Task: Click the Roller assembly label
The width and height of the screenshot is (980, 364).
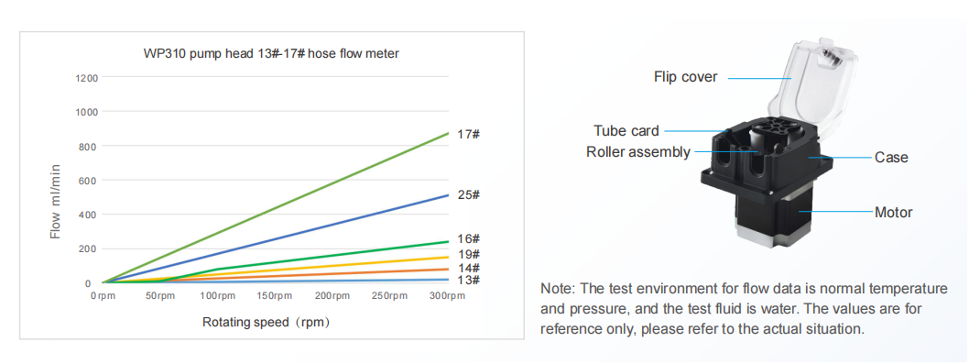Action: [638, 152]
